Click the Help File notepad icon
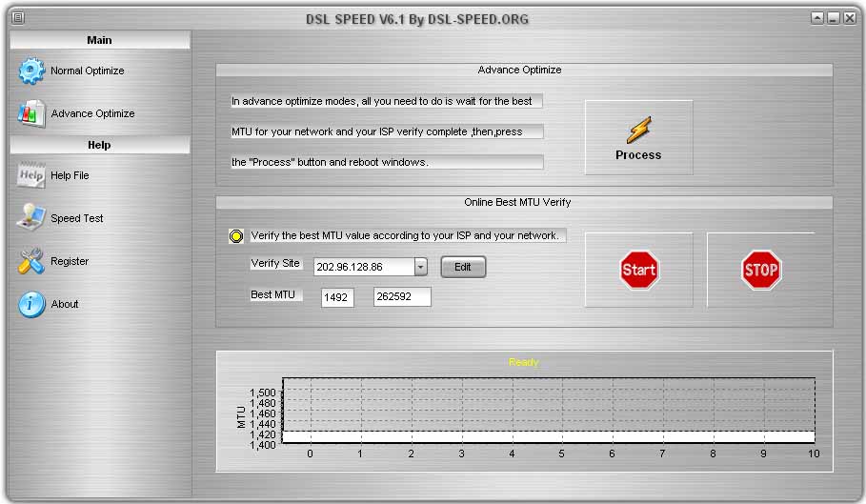Screen dimensions: 866x504 click(x=30, y=175)
